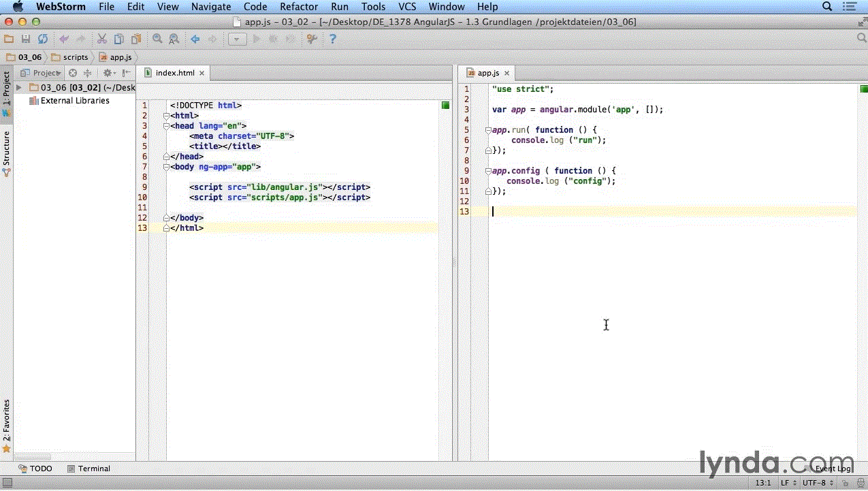This screenshot has height=491, width=868.
Task: Click Scroll from Source target icon
Action: [73, 73]
